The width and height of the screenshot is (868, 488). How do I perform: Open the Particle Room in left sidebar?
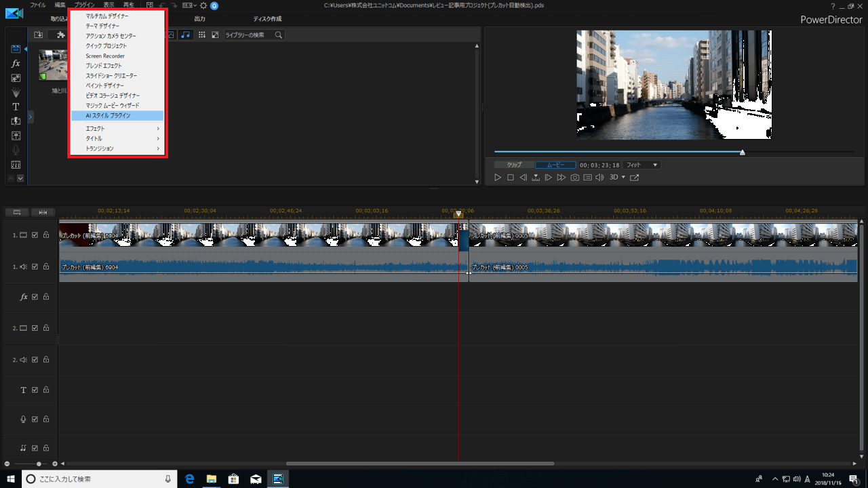16,92
